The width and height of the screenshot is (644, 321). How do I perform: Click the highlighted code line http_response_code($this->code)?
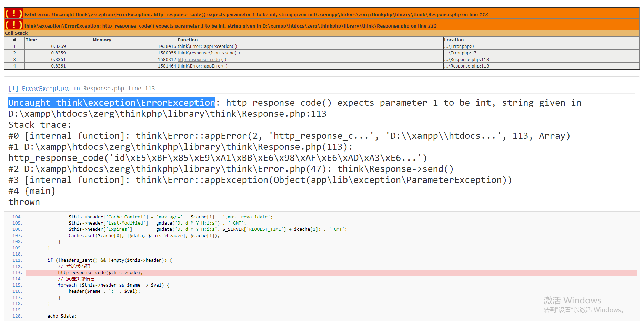(x=332, y=273)
